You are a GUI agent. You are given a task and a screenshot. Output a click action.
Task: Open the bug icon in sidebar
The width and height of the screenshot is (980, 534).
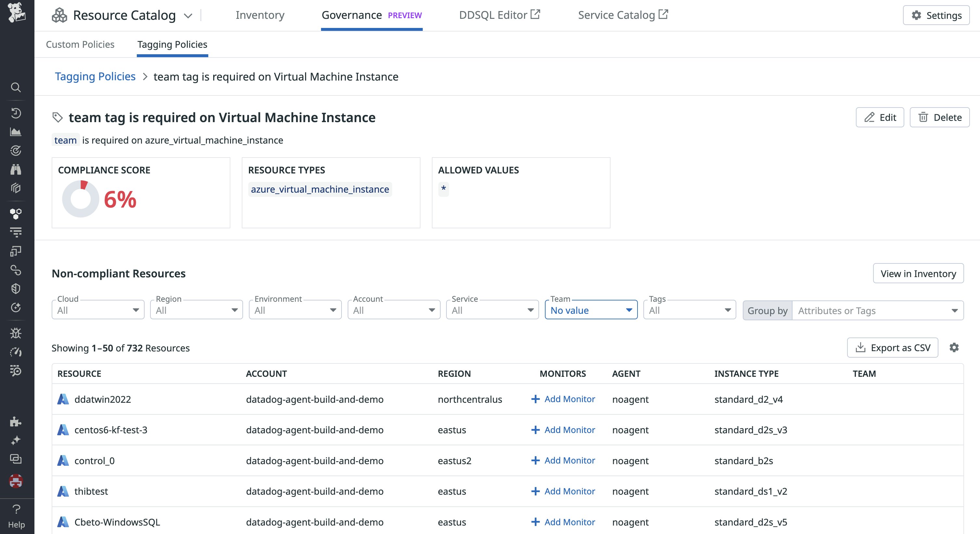(16, 333)
